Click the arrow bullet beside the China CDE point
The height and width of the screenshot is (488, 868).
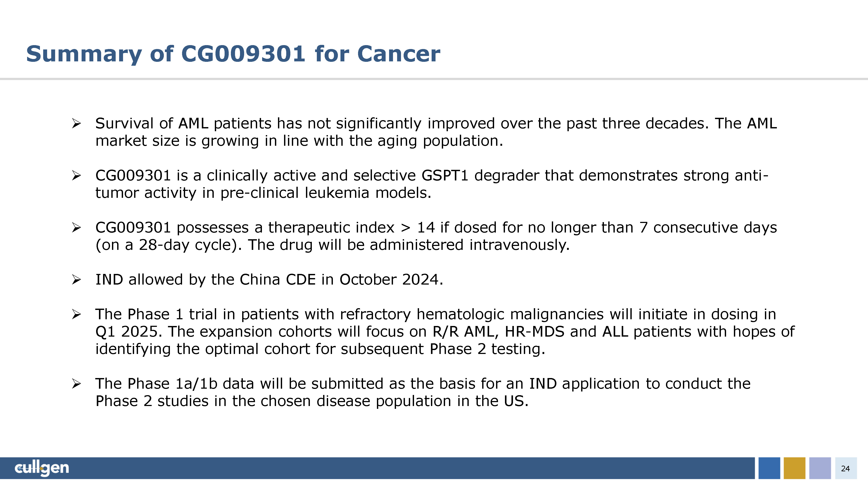(x=76, y=280)
